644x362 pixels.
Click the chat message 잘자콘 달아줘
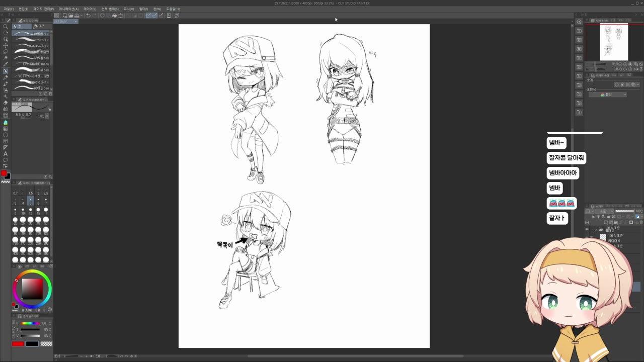(567, 158)
